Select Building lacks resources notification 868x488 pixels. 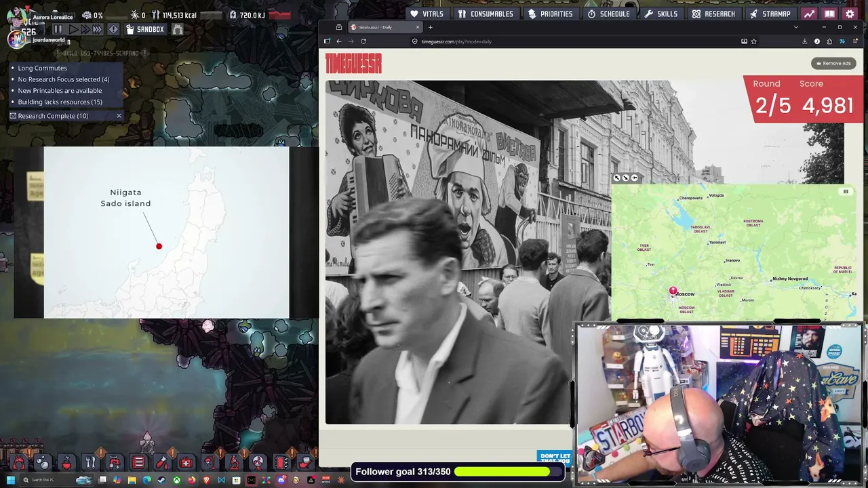click(x=60, y=102)
